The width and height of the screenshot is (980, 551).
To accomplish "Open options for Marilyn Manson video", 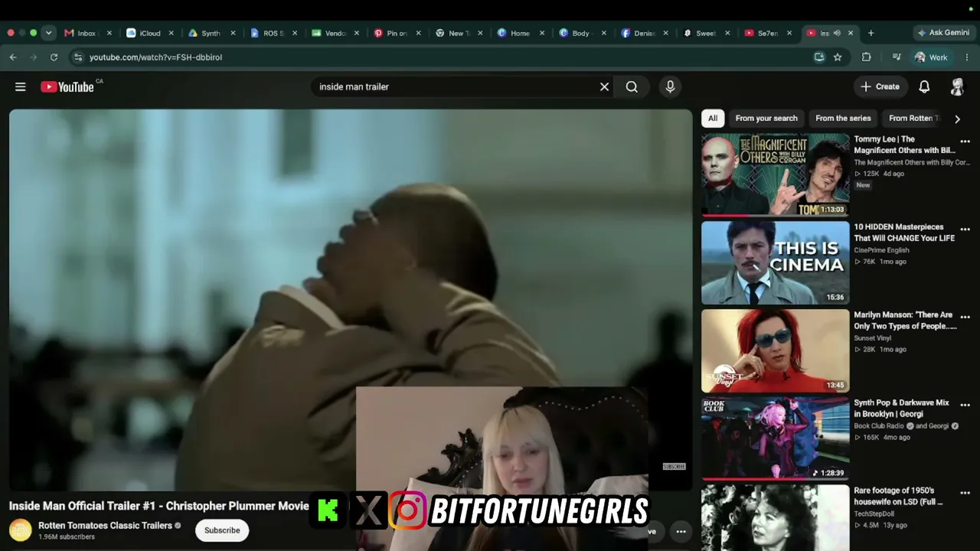I will pos(965,317).
